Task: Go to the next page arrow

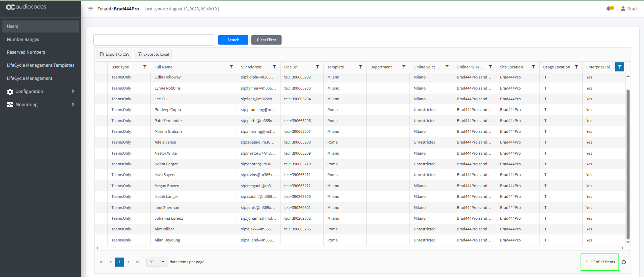Action: coord(129,262)
